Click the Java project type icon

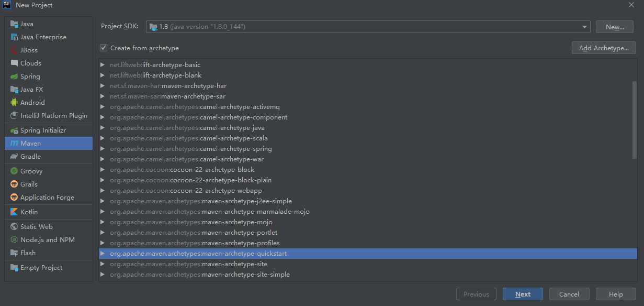click(x=14, y=24)
